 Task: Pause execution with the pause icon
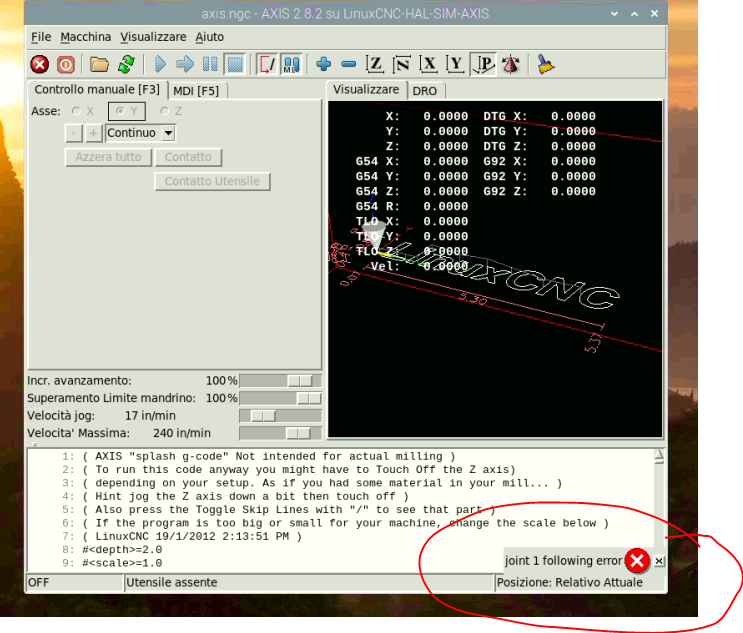[x=210, y=64]
